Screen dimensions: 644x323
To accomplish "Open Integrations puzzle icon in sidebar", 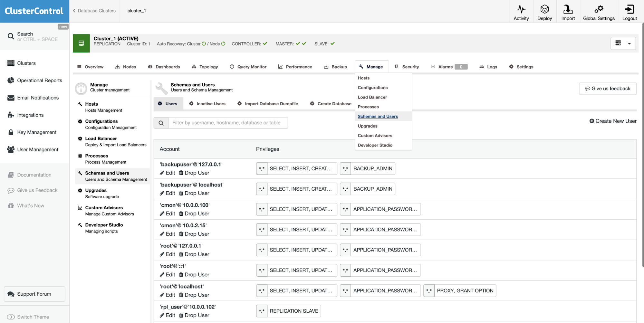I will (x=11, y=115).
